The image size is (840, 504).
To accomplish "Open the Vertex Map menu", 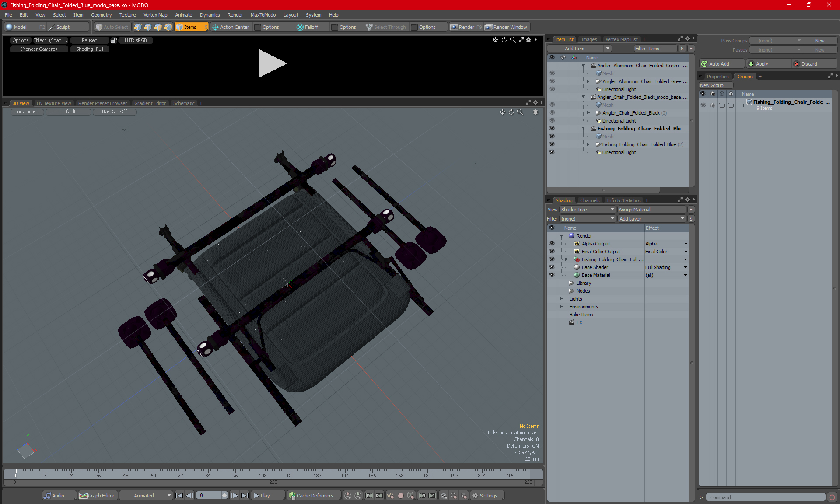I will pos(155,15).
